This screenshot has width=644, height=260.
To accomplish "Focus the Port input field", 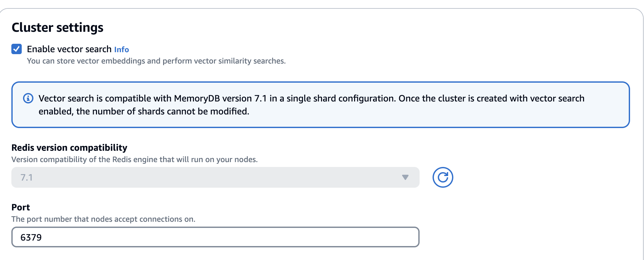I will (x=215, y=237).
